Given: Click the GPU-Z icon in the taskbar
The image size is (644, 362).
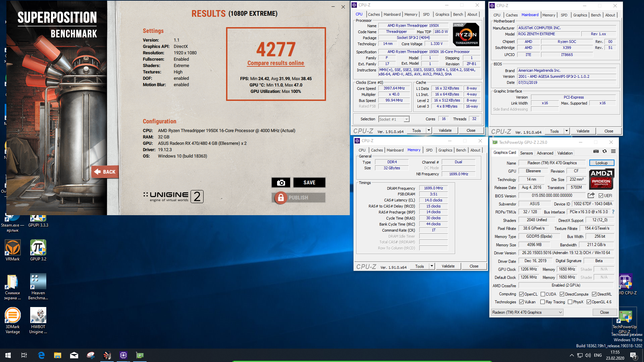Looking at the screenshot, I should pos(140,355).
